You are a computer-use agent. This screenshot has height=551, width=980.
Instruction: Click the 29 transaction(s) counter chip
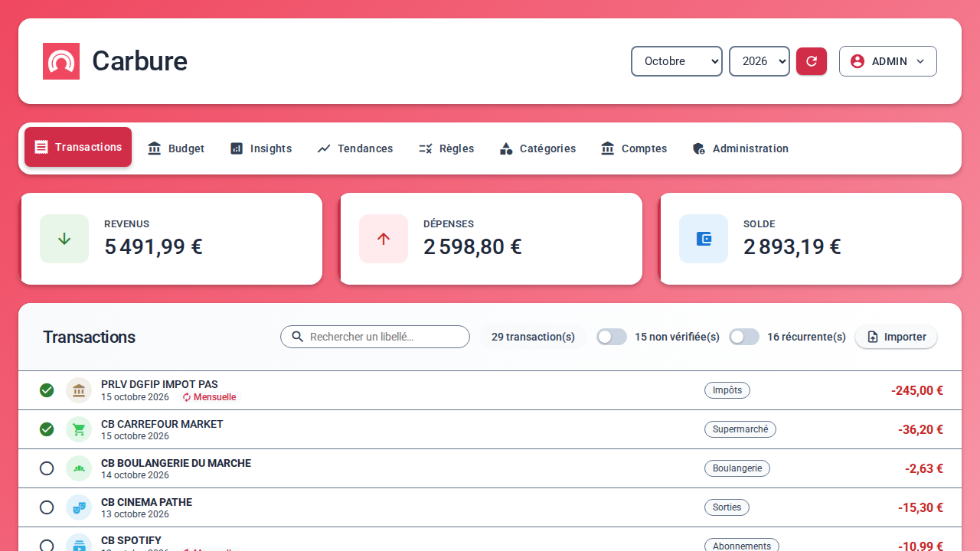(533, 337)
